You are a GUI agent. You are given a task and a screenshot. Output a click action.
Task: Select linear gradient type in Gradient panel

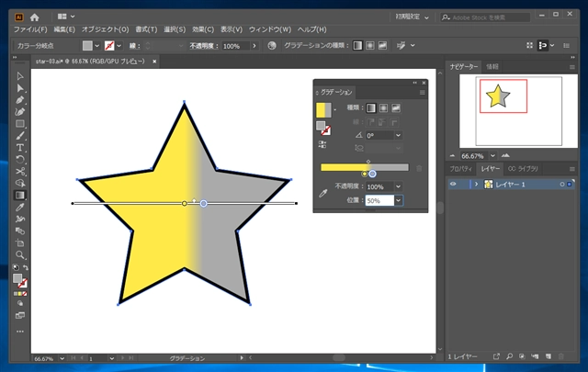(371, 108)
